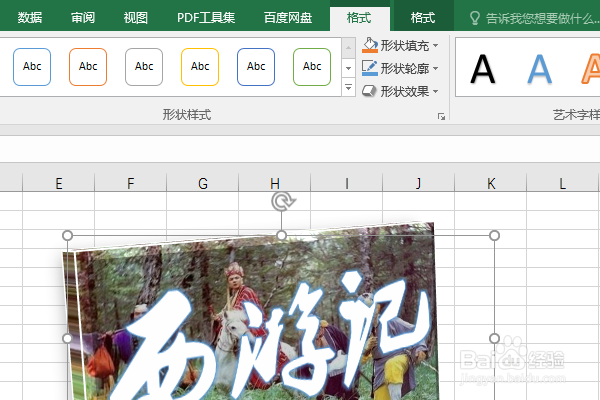Open the 形状填充 dropdown arrow

(x=435, y=46)
